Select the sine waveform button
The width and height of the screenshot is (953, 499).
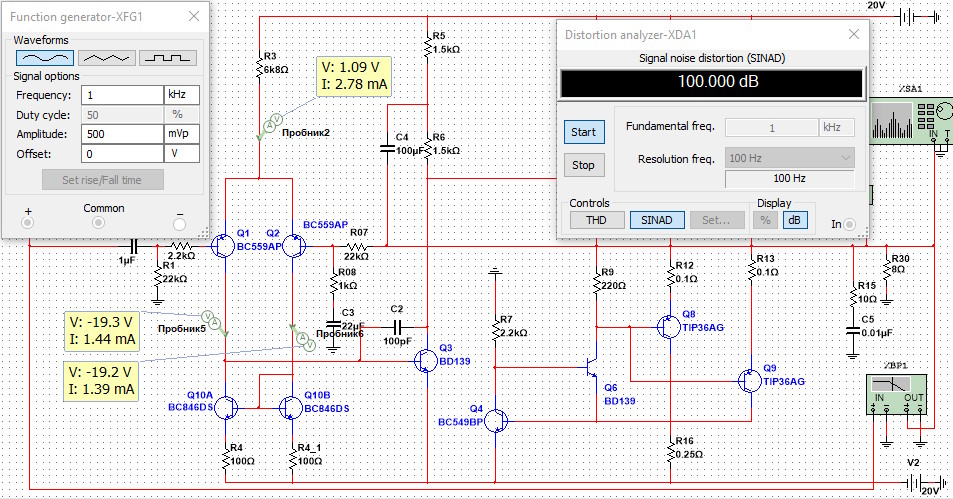(x=44, y=58)
